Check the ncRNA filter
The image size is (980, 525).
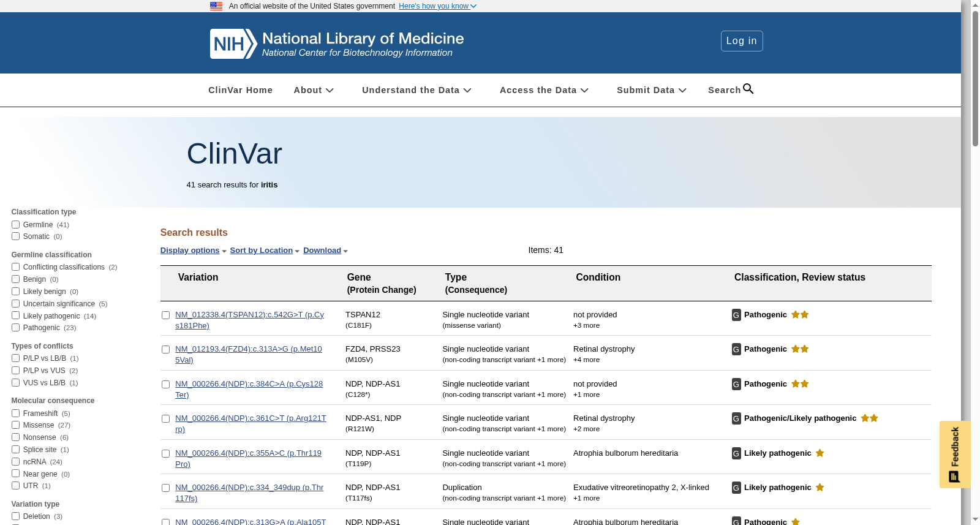click(15, 461)
